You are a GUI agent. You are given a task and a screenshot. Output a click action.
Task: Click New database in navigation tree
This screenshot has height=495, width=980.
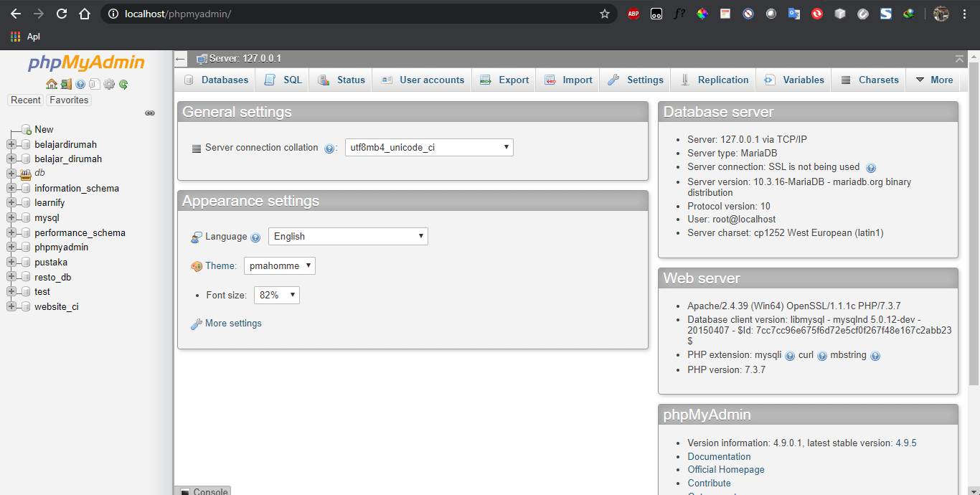[x=44, y=130]
